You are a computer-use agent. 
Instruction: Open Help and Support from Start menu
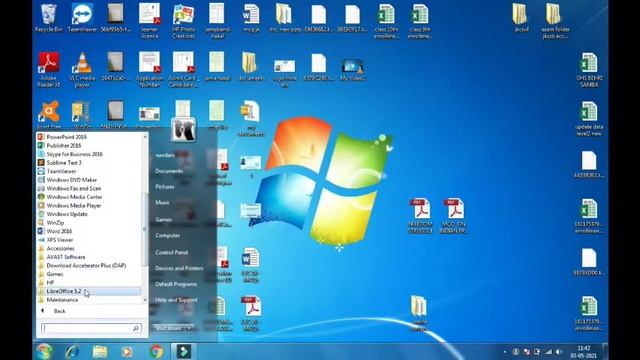176,300
